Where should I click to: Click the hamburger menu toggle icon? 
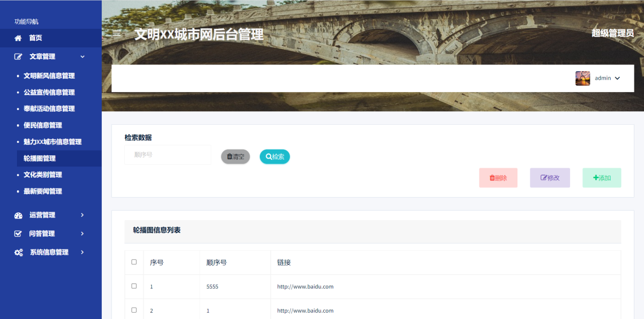116,33
